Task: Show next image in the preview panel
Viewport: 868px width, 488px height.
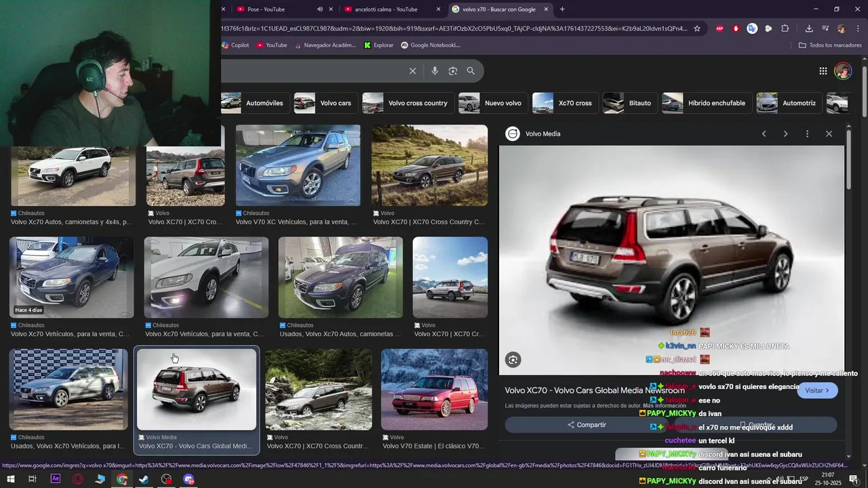Action: click(785, 134)
